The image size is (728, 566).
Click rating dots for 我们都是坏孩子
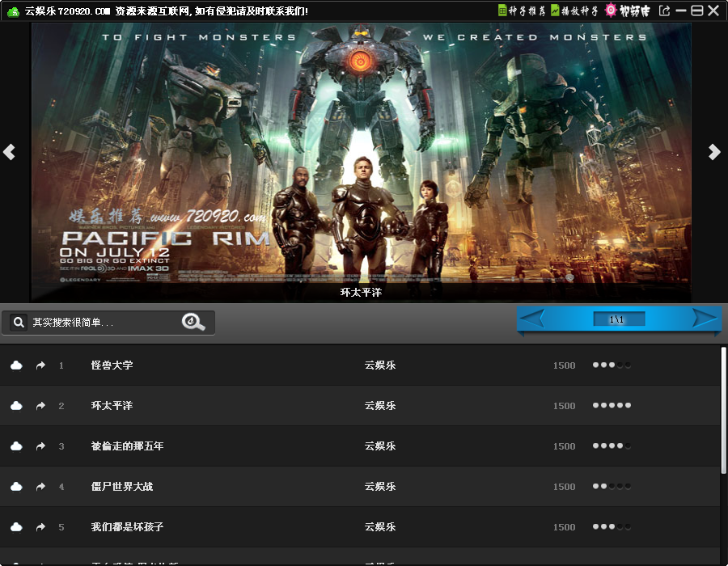click(612, 526)
